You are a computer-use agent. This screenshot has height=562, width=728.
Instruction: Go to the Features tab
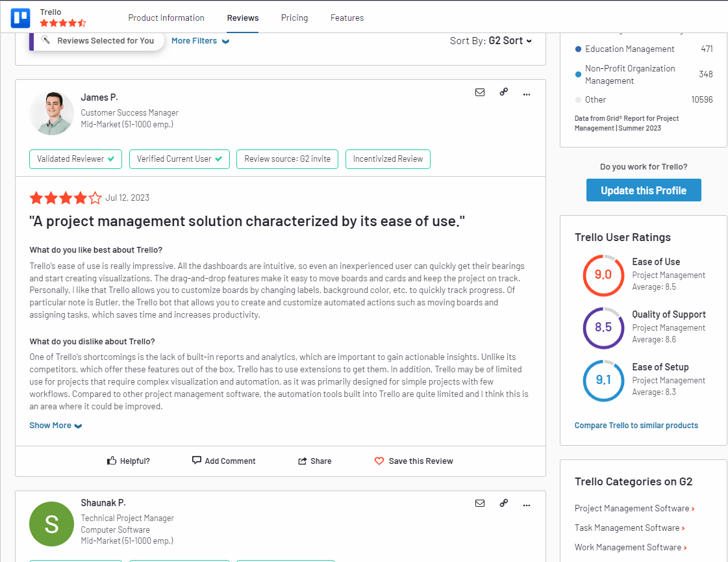[x=347, y=18]
